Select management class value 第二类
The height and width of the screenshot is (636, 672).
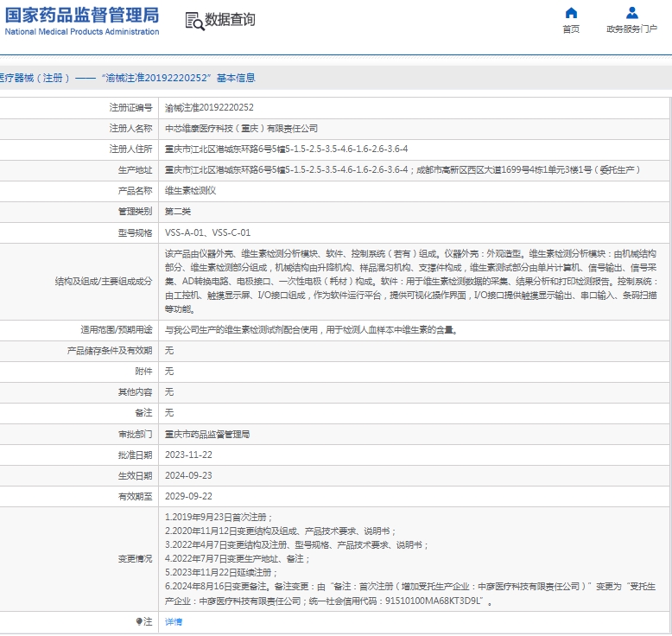178,212
